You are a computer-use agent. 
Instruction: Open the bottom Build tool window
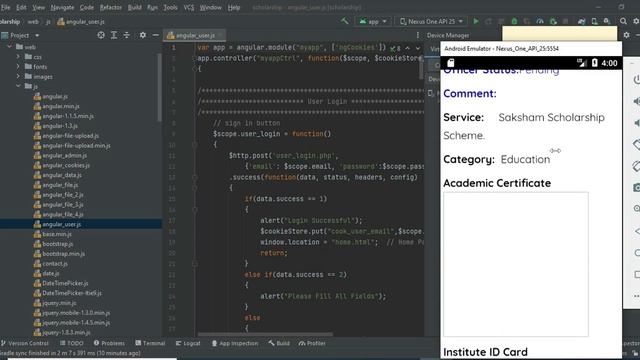(279, 343)
